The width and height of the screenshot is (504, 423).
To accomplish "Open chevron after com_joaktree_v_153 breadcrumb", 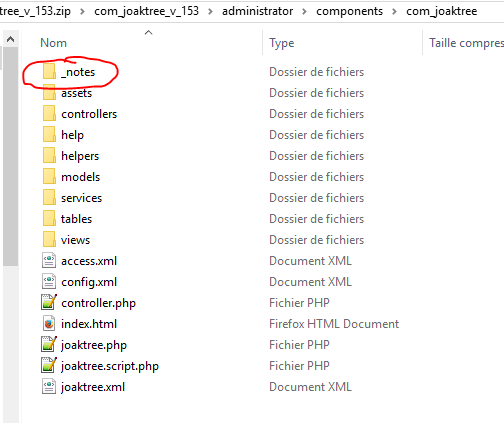I will (210, 12).
